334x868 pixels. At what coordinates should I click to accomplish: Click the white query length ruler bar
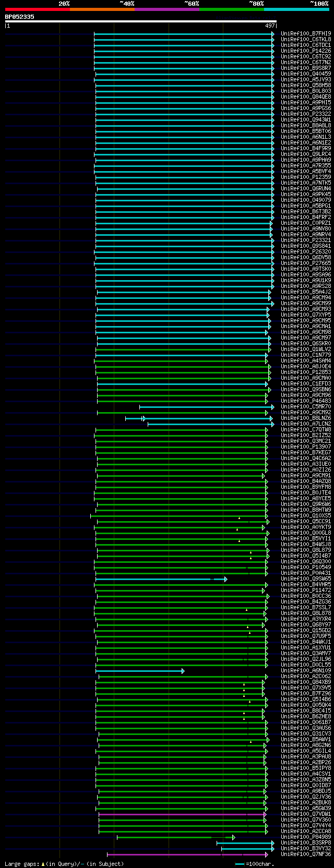click(x=141, y=21)
